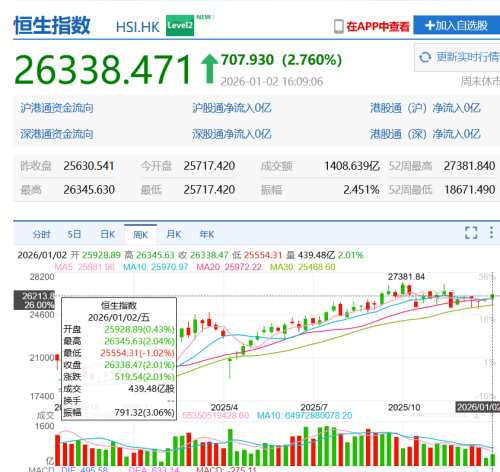
Task: Click the phone icon beside 在APP中查看
Action: [x=339, y=26]
